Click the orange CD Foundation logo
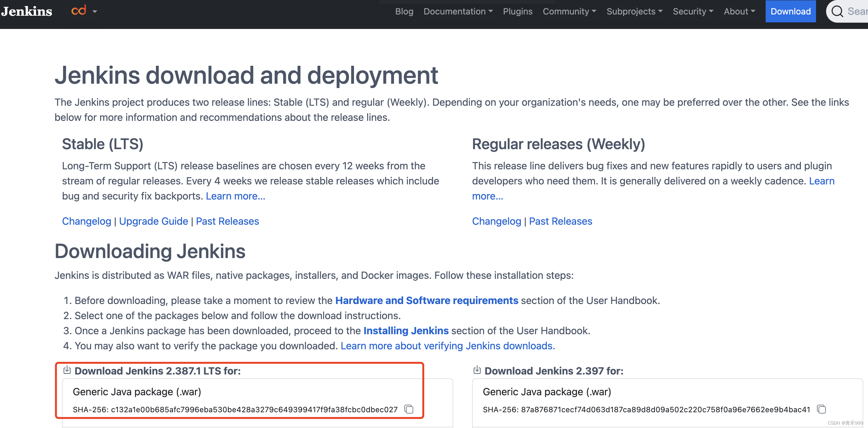Screen dimensions: 868x428 (x=79, y=10)
